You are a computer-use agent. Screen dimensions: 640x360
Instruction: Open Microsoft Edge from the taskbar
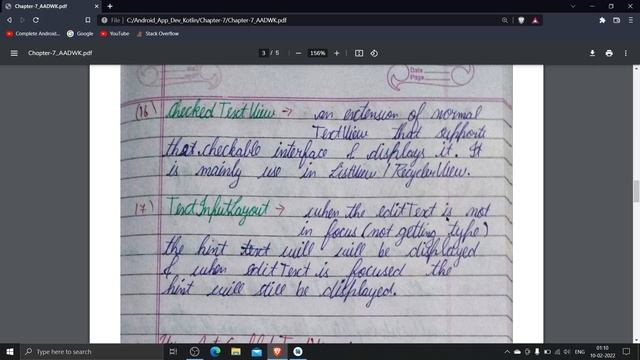(x=215, y=351)
